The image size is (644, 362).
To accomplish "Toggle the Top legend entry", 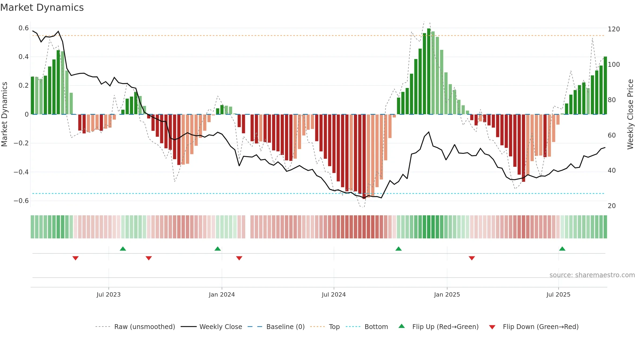I will (x=325, y=327).
